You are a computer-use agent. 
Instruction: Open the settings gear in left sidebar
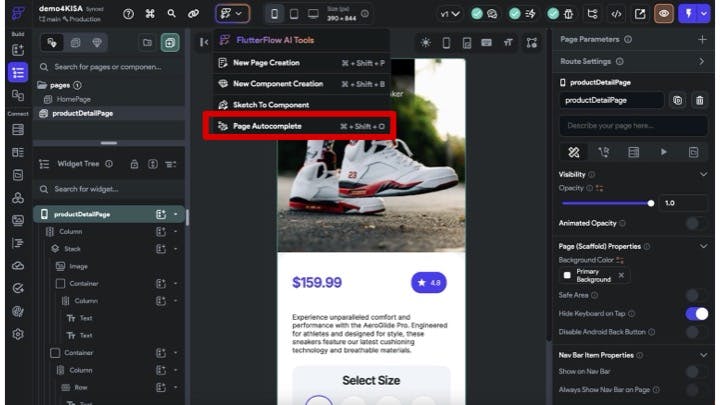pyautogui.click(x=18, y=334)
